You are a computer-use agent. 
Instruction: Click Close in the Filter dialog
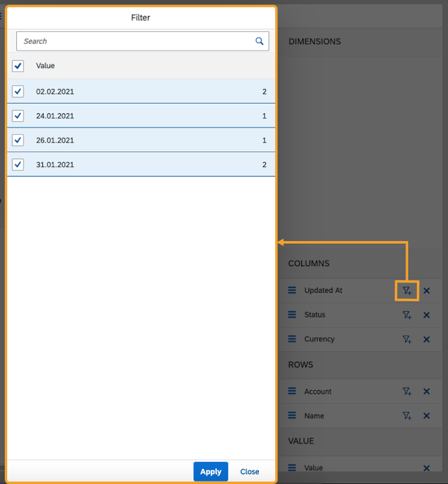[x=250, y=472]
